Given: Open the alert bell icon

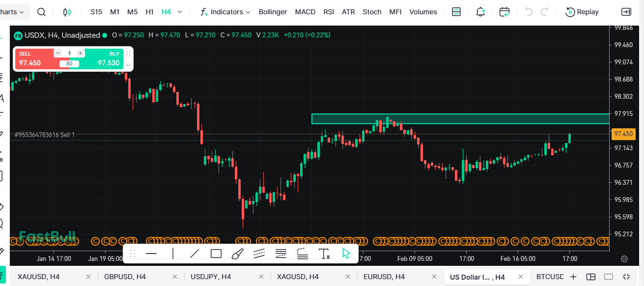Looking at the screenshot, I should click(x=480, y=12).
